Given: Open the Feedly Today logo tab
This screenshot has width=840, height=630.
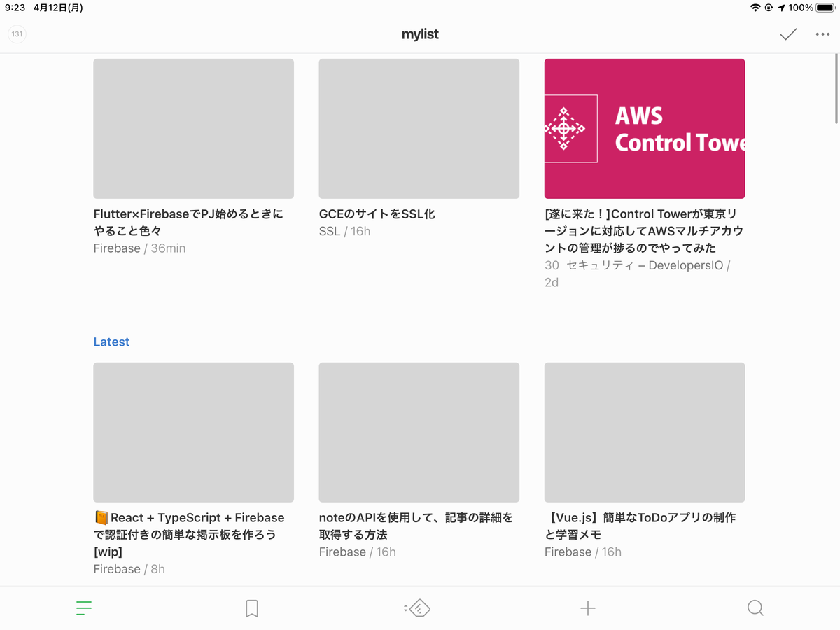Looking at the screenshot, I should [x=418, y=608].
